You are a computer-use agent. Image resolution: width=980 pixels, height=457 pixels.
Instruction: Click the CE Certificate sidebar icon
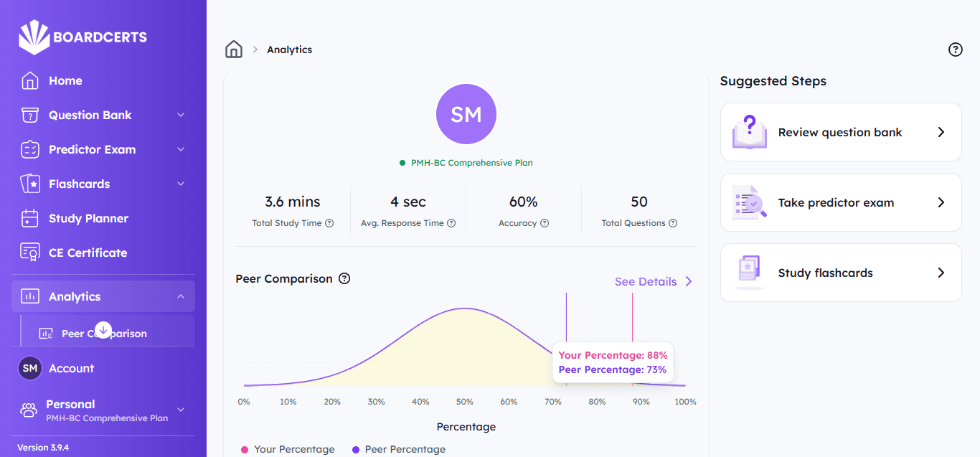28,253
